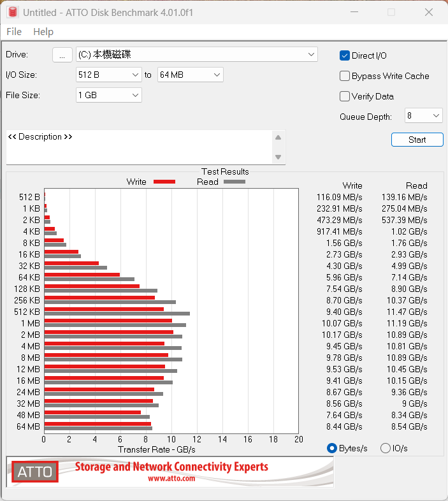
Task: Click the ATTO logo in the banner
Action: tap(35, 472)
